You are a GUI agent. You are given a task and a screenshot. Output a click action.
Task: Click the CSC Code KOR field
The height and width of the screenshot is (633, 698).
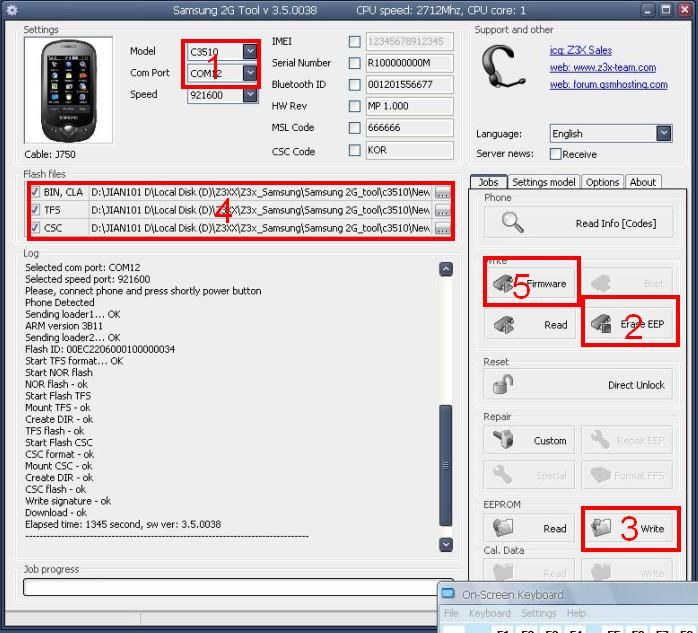coord(410,150)
